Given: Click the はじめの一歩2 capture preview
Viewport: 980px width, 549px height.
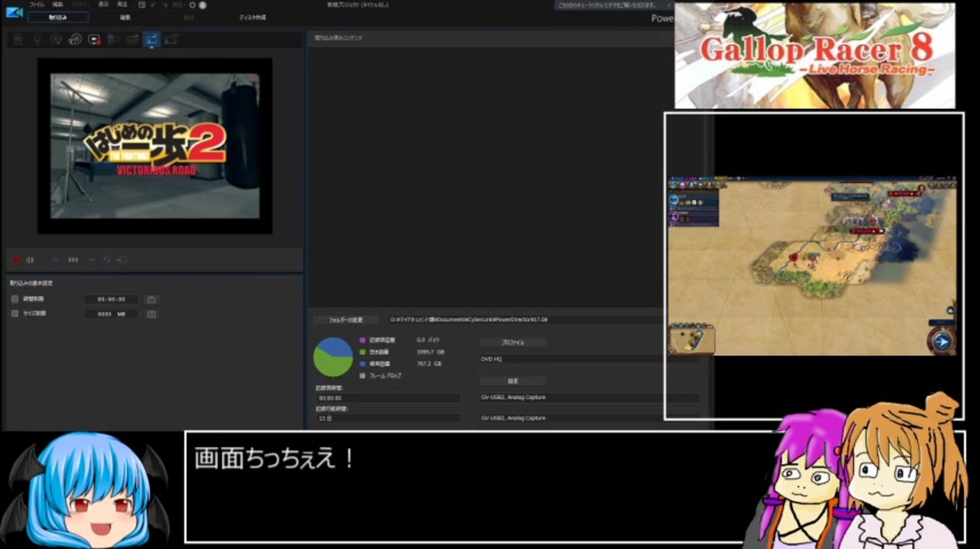Looking at the screenshot, I should [155, 145].
